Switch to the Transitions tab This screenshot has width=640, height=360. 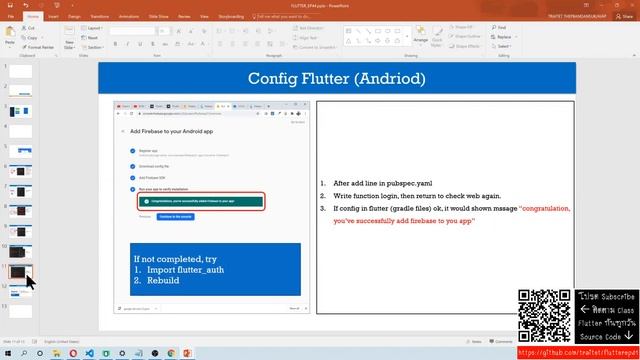coord(100,16)
